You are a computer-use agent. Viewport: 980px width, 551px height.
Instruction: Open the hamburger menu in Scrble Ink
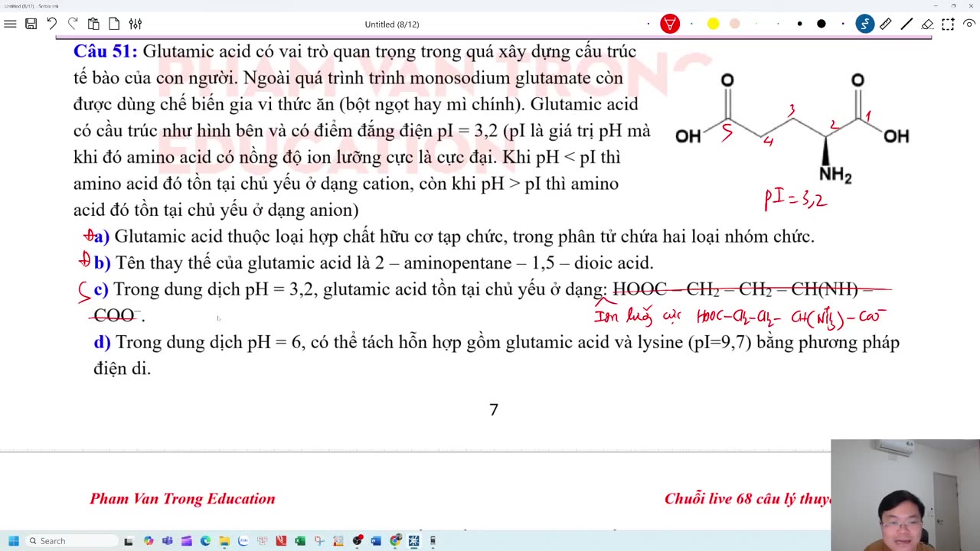click(x=10, y=24)
